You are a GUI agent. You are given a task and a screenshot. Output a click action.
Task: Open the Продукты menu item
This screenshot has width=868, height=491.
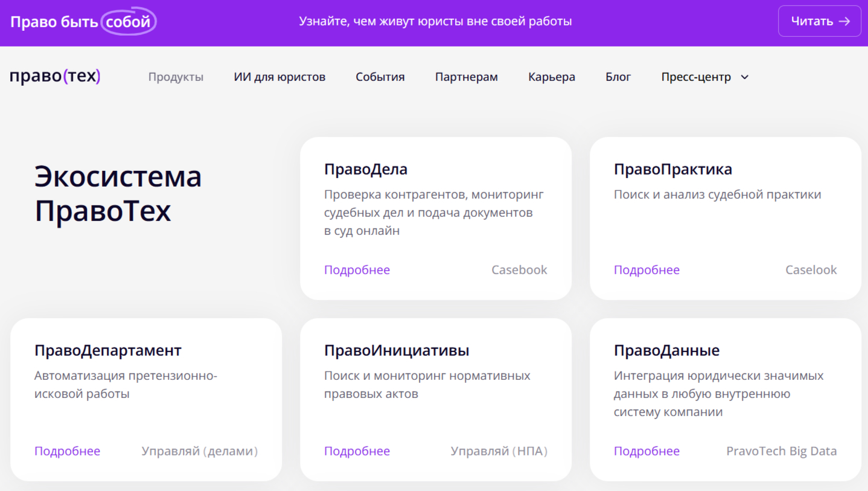tap(176, 77)
